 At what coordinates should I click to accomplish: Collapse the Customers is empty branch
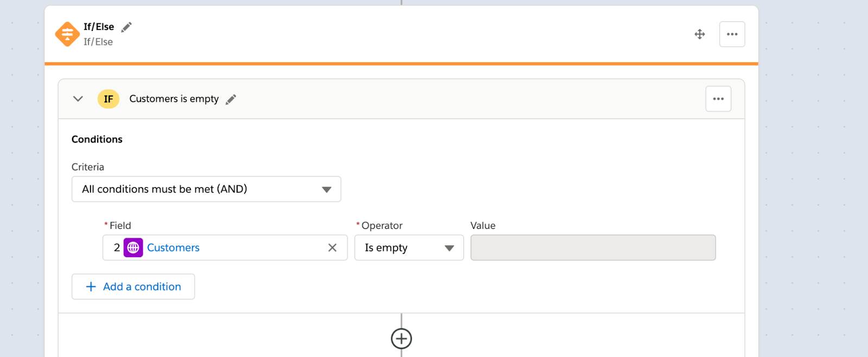[78, 99]
